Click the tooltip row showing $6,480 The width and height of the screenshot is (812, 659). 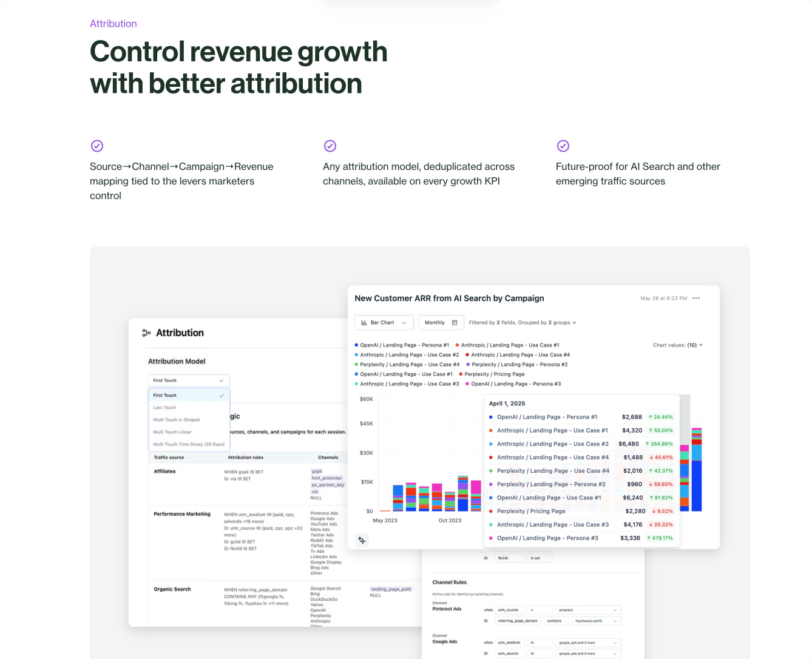(581, 444)
